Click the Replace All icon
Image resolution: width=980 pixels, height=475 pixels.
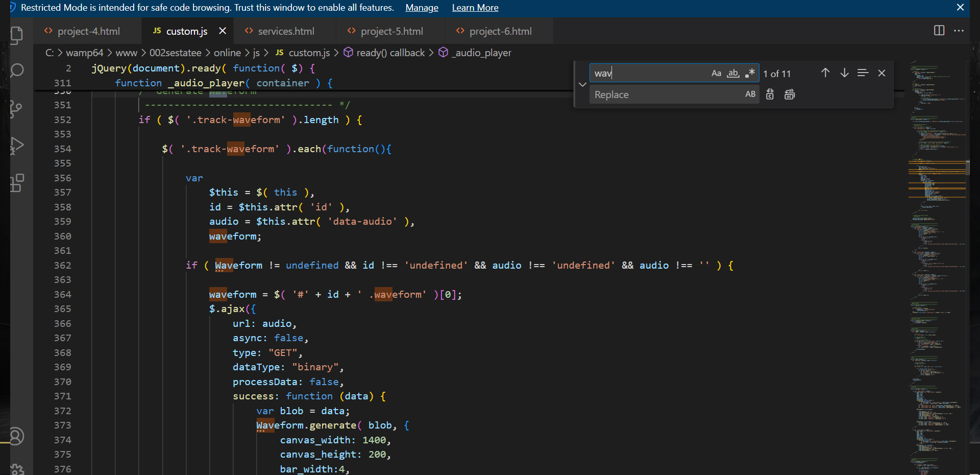click(790, 94)
